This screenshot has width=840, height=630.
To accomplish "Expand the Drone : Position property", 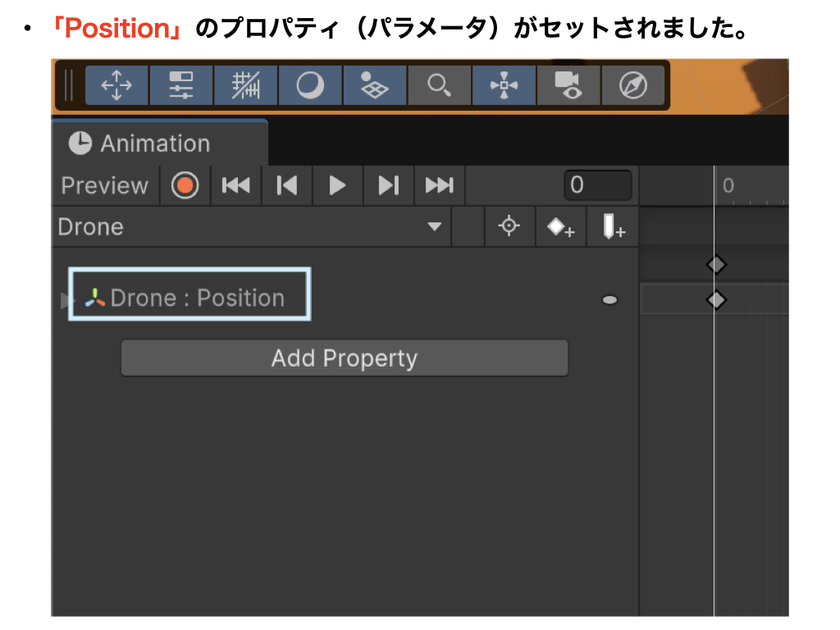I will (66, 300).
